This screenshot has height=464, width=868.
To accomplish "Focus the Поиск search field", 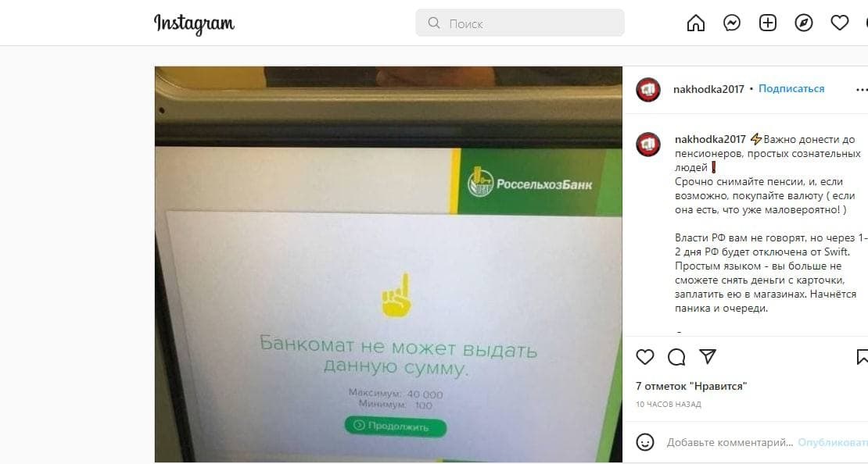I will (x=520, y=23).
